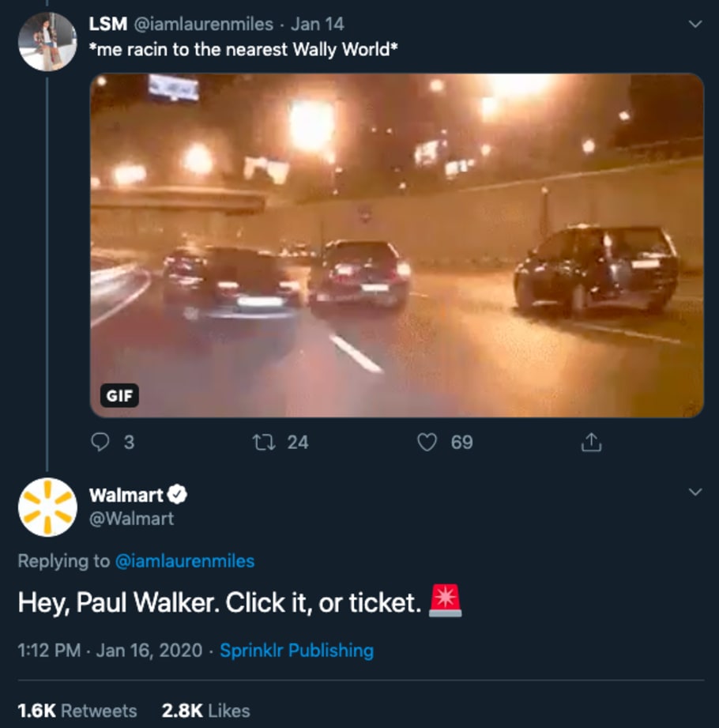Click the Walmart spark logo avatar
The width and height of the screenshot is (719, 728).
(x=47, y=507)
